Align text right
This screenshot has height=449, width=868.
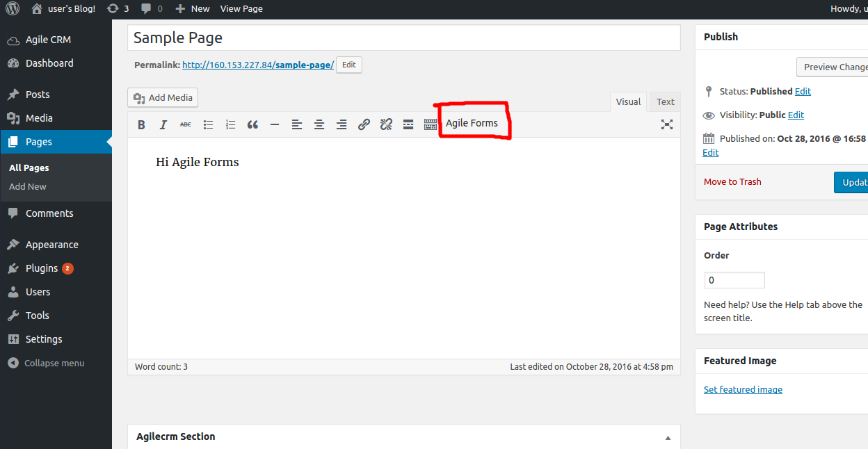tap(341, 124)
